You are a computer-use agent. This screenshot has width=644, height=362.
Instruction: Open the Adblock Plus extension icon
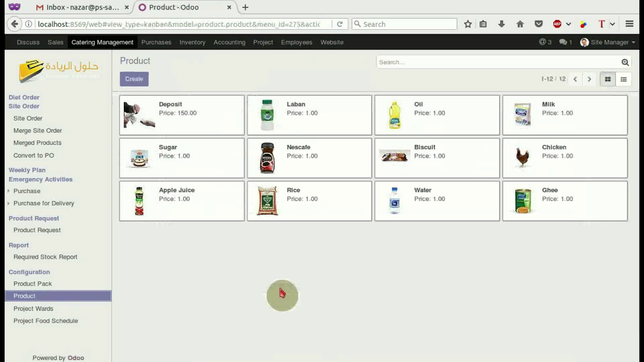[x=557, y=24]
